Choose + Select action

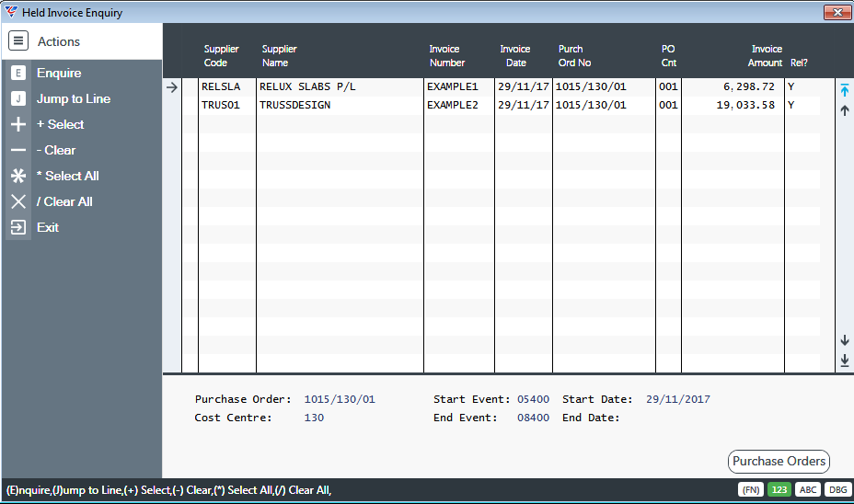click(x=61, y=124)
